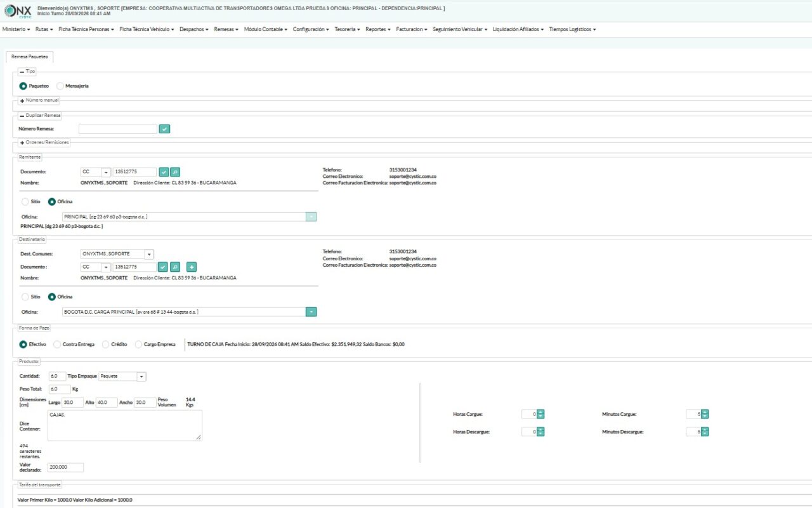The width and height of the screenshot is (812, 508).
Task: Validate the Remitente document number with checkmark
Action: coord(163,171)
